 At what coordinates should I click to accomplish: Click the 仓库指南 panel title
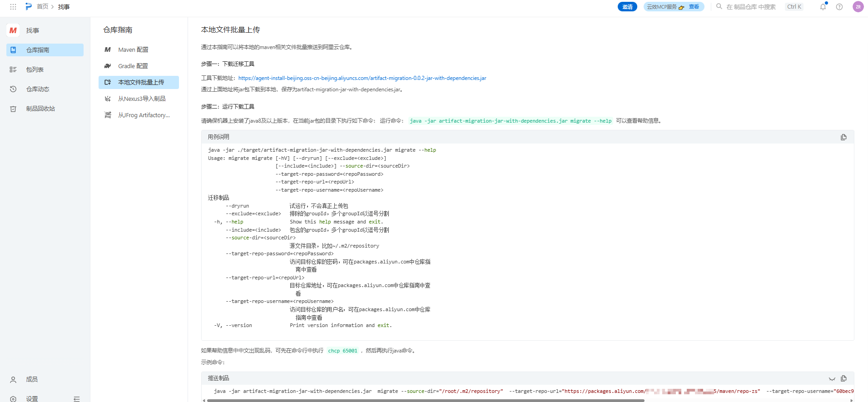click(118, 30)
